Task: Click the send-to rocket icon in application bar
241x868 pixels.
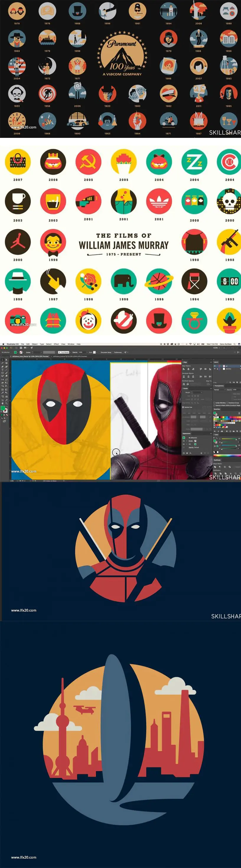Action: click(x=32, y=348)
